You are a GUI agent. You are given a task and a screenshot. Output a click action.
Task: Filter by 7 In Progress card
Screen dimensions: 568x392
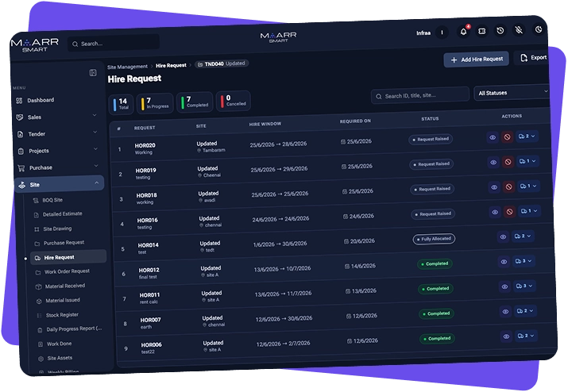click(155, 103)
